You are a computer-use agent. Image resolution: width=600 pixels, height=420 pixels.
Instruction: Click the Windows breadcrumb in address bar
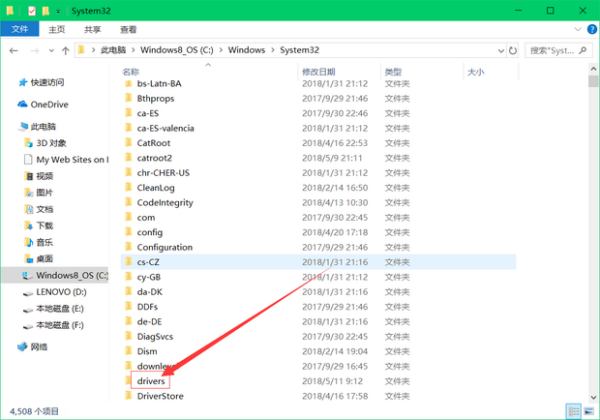(x=244, y=49)
